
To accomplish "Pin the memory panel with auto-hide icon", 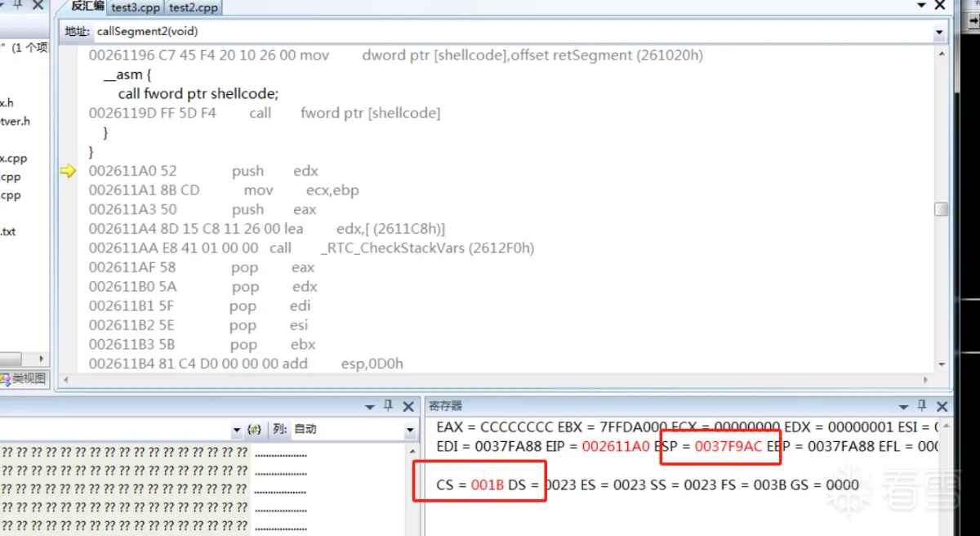I will 388,406.
